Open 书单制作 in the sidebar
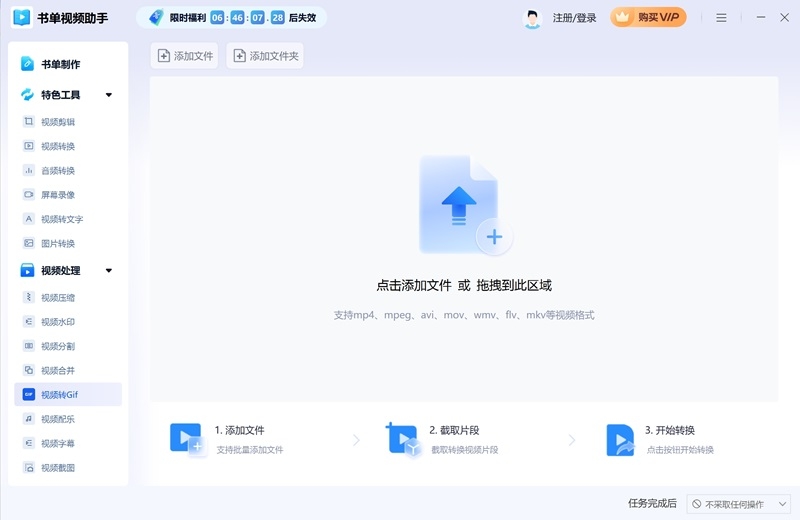Image resolution: width=800 pixels, height=520 pixels. click(60, 64)
